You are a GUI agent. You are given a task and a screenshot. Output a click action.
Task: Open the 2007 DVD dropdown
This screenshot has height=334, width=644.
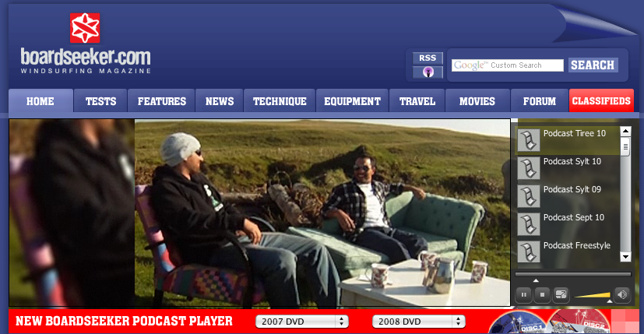(302, 322)
